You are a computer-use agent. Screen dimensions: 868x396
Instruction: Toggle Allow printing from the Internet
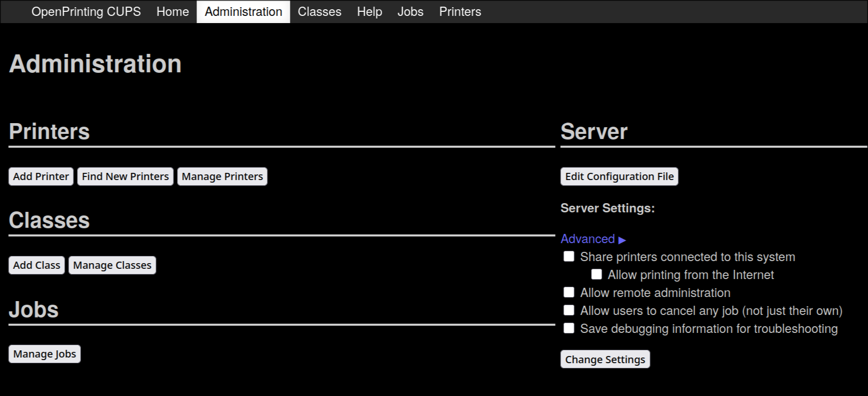(597, 274)
